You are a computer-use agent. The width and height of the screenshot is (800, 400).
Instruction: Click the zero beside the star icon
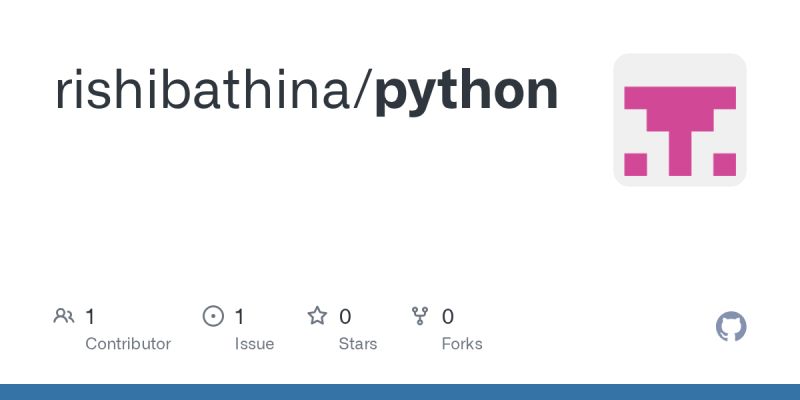(x=345, y=317)
